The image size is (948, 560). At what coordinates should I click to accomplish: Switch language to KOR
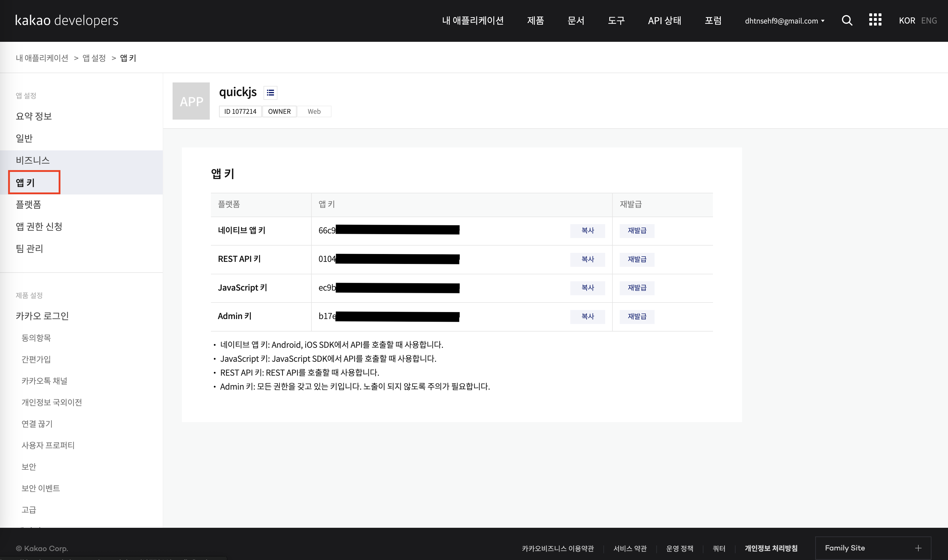[x=907, y=20]
